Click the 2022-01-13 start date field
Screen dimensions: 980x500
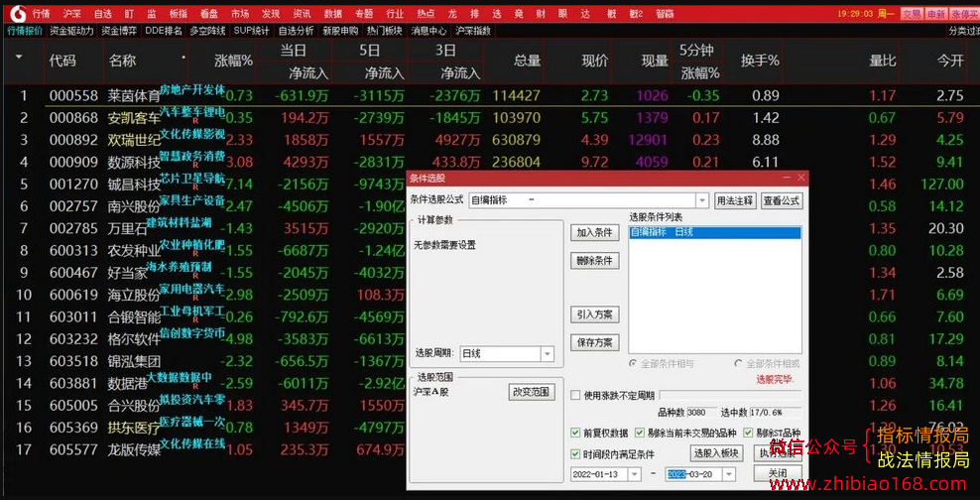pos(599,474)
